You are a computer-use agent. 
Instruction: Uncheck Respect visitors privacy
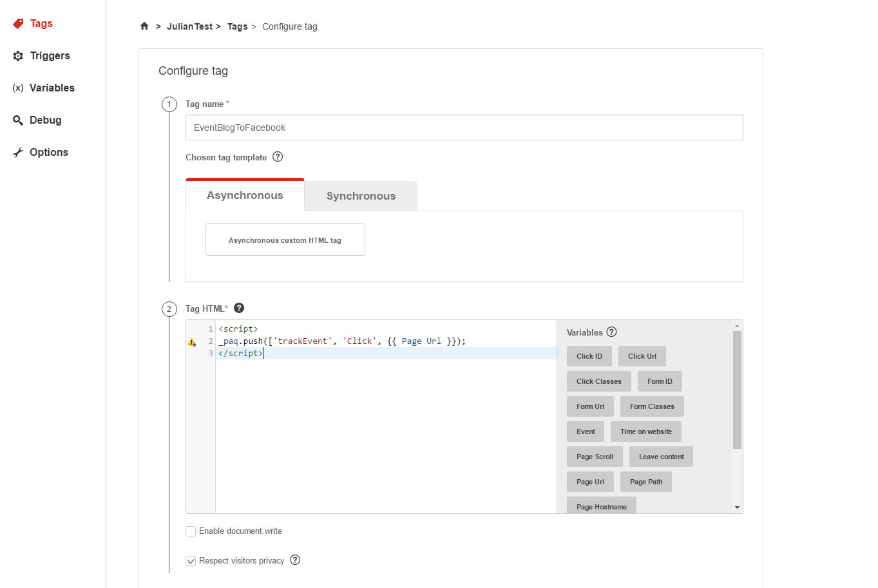(x=191, y=560)
